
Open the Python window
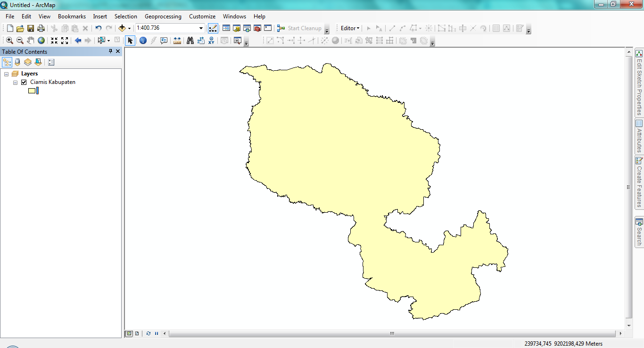(267, 28)
